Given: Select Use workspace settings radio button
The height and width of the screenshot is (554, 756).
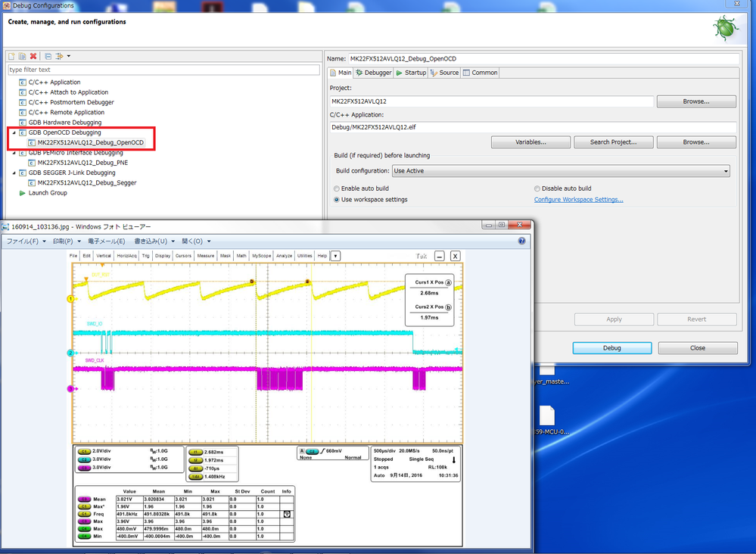Looking at the screenshot, I should pyautogui.click(x=337, y=200).
